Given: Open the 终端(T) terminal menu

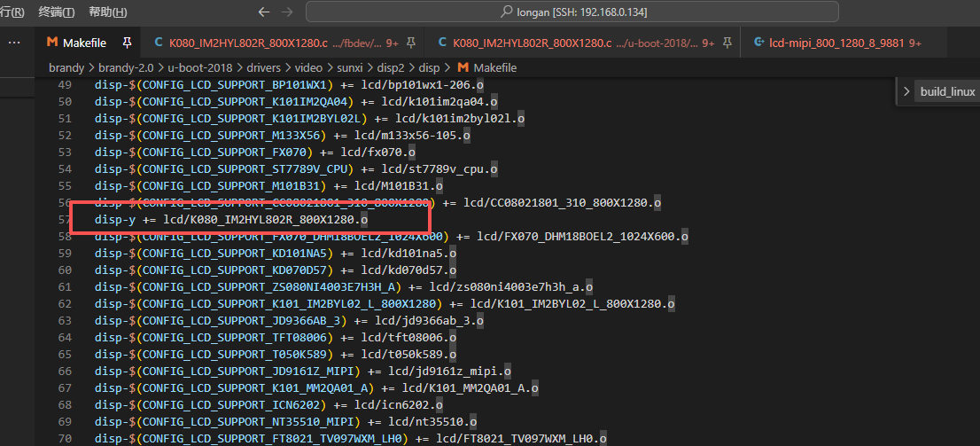Looking at the screenshot, I should point(57,12).
